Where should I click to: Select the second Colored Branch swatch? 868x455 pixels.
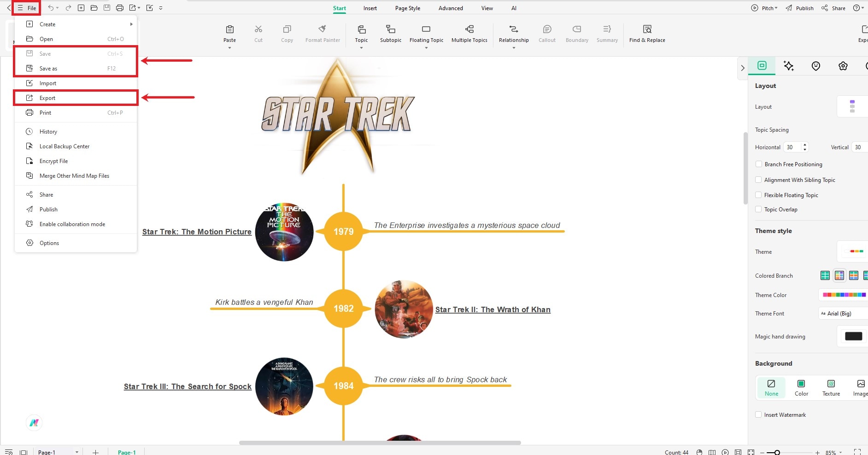[x=839, y=275]
